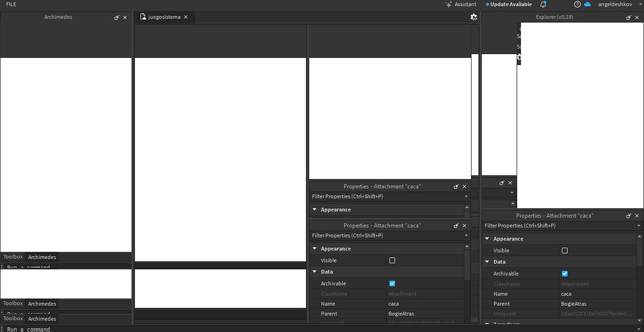Pop out the Explorer (v0.19) panel
Viewport: 644px width, 332px height.
[x=629, y=17]
